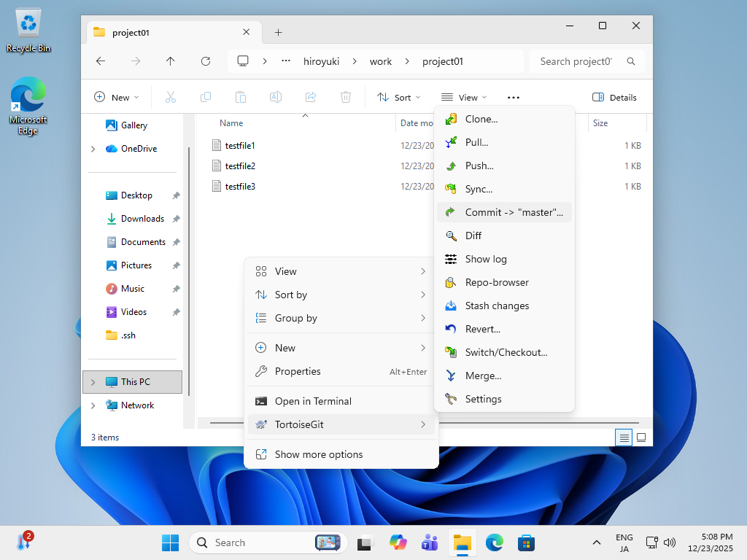Click the work breadcrumb in address bar
The height and width of the screenshot is (560, 747).
point(380,61)
